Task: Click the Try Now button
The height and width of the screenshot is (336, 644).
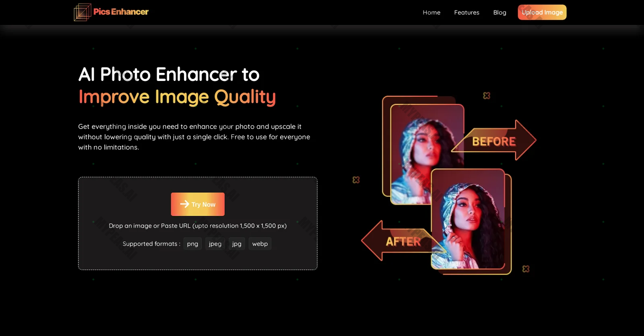Action: (x=198, y=204)
